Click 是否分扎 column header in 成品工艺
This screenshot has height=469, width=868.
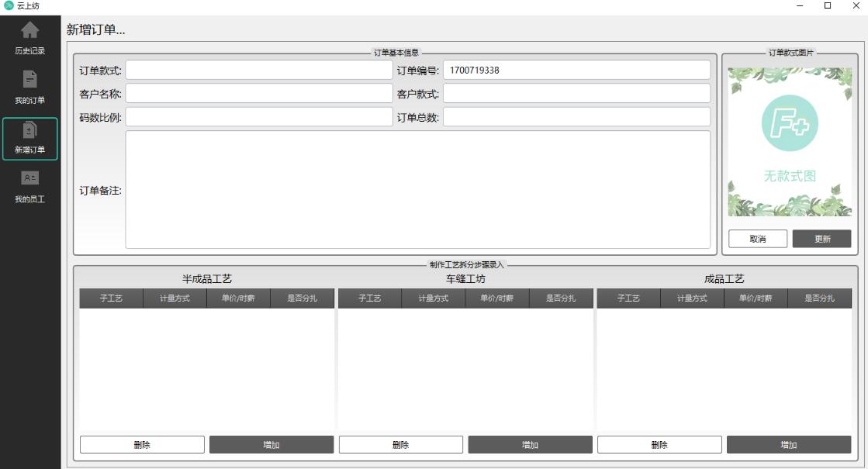[x=820, y=298]
